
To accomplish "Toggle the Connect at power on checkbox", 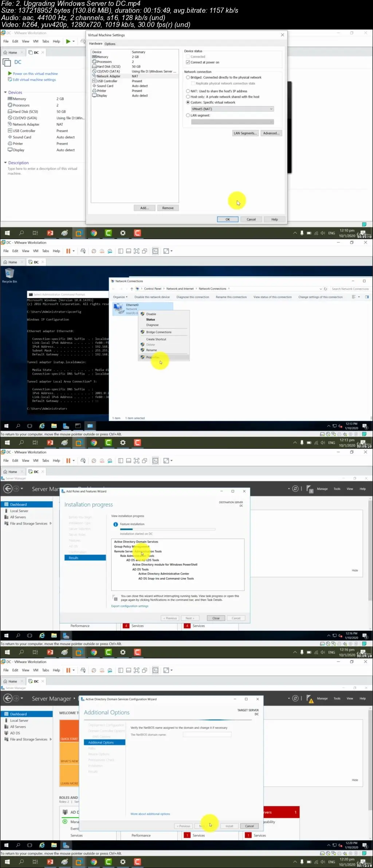I will click(188, 62).
